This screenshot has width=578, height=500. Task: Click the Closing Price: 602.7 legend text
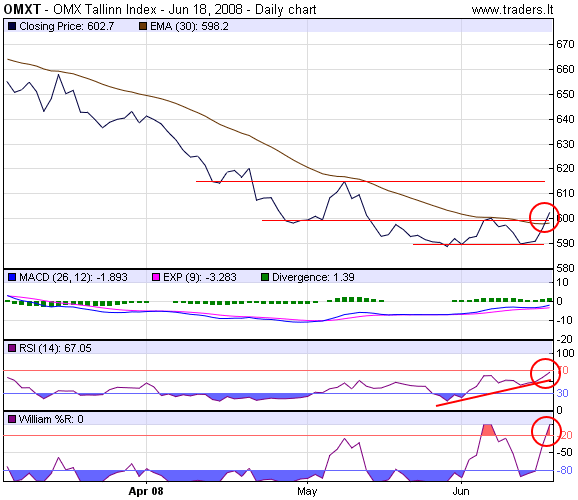click(67, 27)
